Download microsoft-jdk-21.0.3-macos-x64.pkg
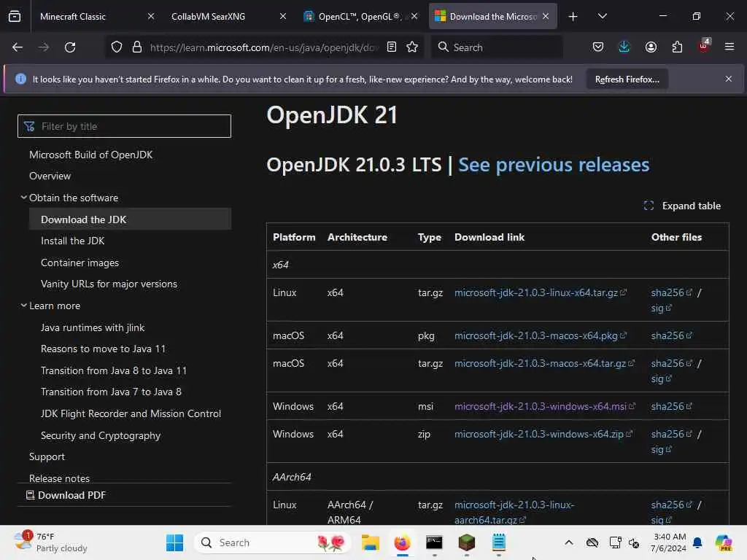Screen dimensions: 747x560 541,335
